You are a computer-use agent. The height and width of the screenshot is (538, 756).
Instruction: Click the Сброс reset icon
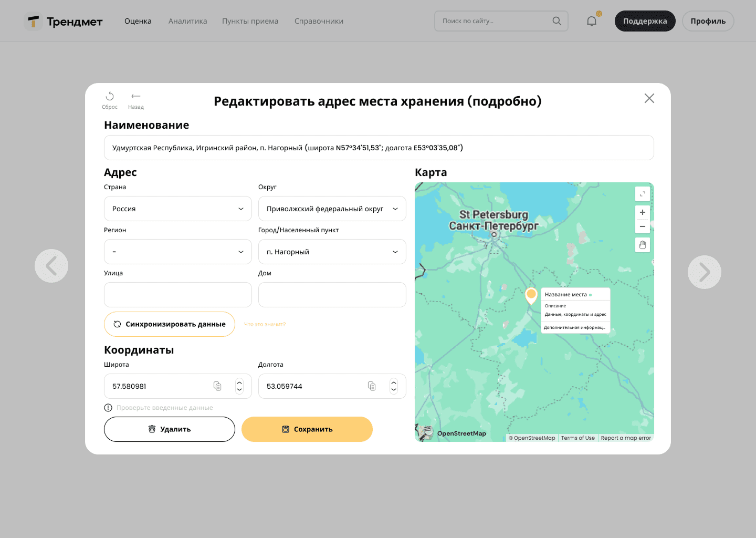110,100
